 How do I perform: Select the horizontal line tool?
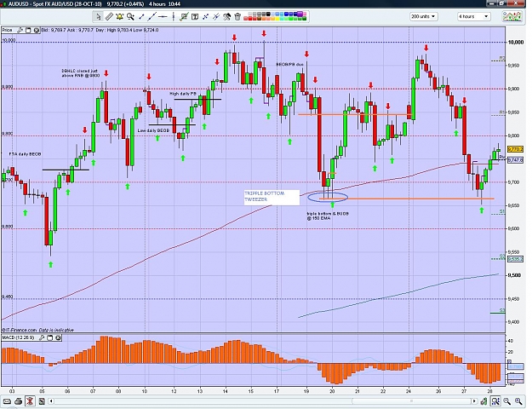coord(163,16)
